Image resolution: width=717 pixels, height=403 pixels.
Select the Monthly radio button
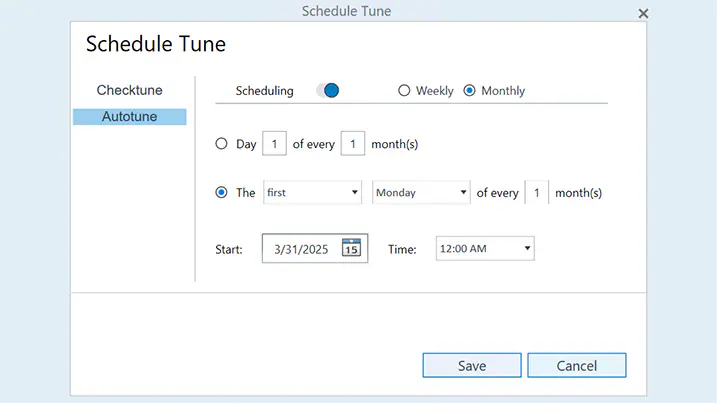(x=469, y=91)
